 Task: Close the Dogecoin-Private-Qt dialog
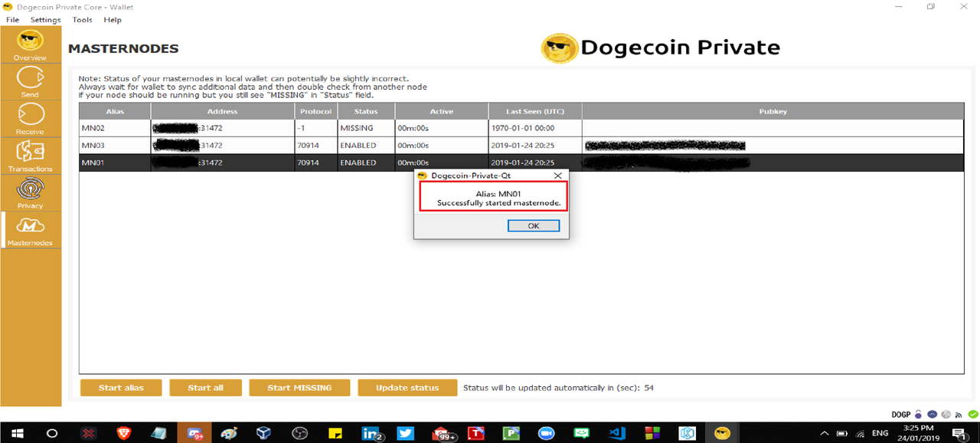tap(557, 176)
